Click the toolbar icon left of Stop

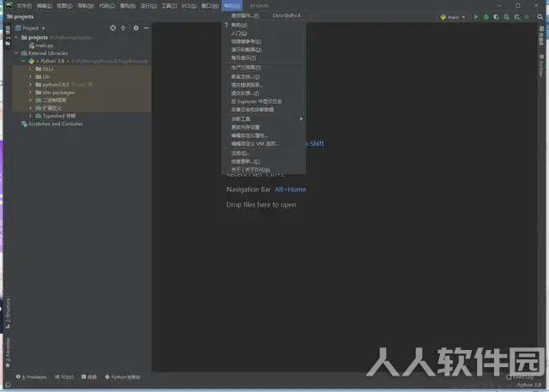[x=517, y=17]
